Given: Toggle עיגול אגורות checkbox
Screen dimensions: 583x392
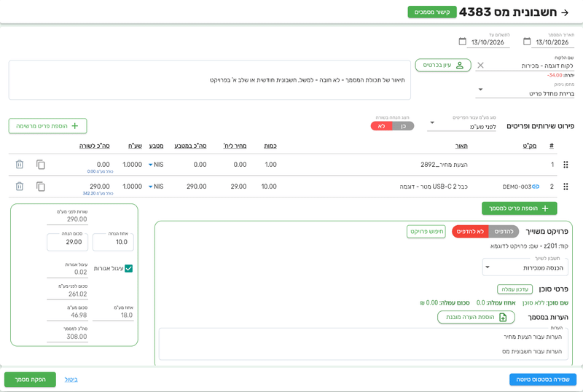Looking at the screenshot, I should click(x=129, y=269).
